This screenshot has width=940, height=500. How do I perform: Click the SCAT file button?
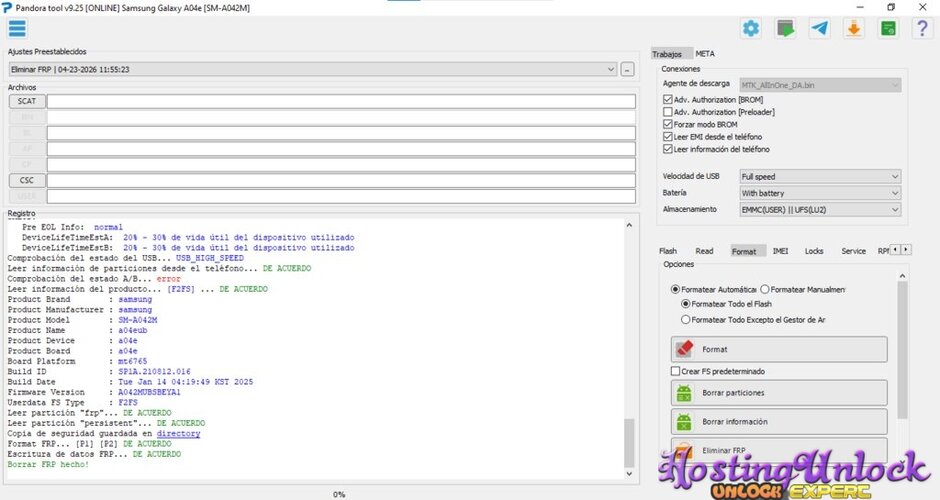pyautogui.click(x=27, y=101)
